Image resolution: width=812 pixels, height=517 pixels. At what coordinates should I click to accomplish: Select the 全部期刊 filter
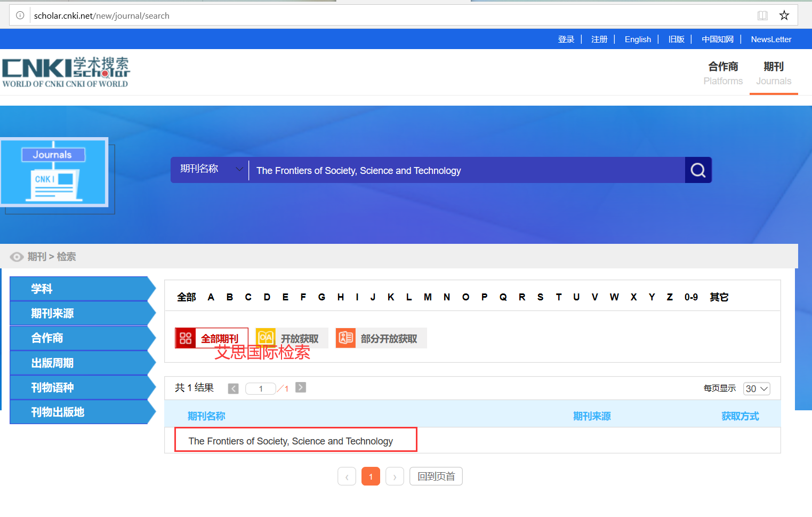coord(212,338)
